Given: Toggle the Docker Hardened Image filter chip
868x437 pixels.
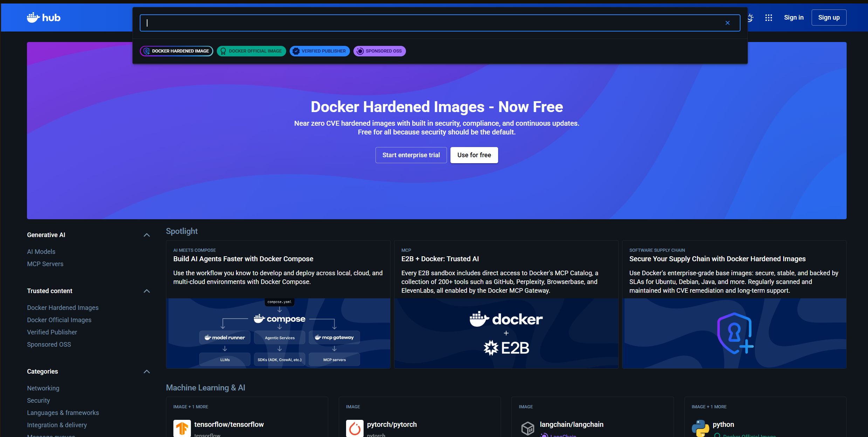Looking at the screenshot, I should point(177,51).
